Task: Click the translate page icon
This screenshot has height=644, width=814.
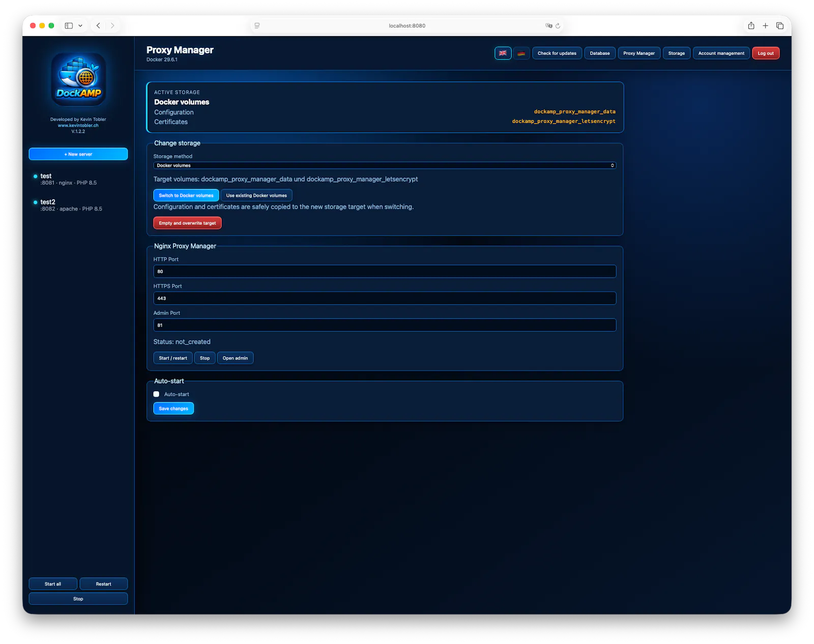Action: pyautogui.click(x=548, y=25)
